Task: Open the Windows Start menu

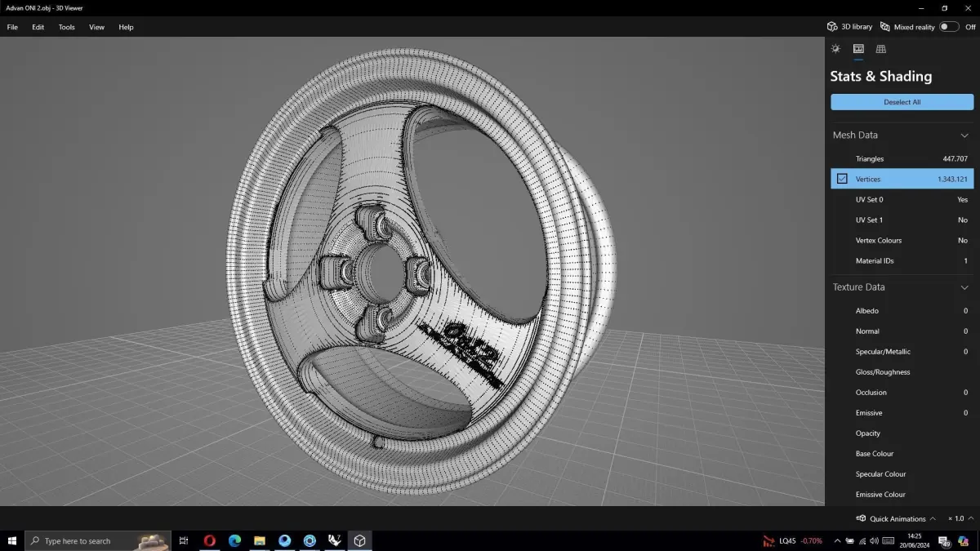Action: (12, 540)
